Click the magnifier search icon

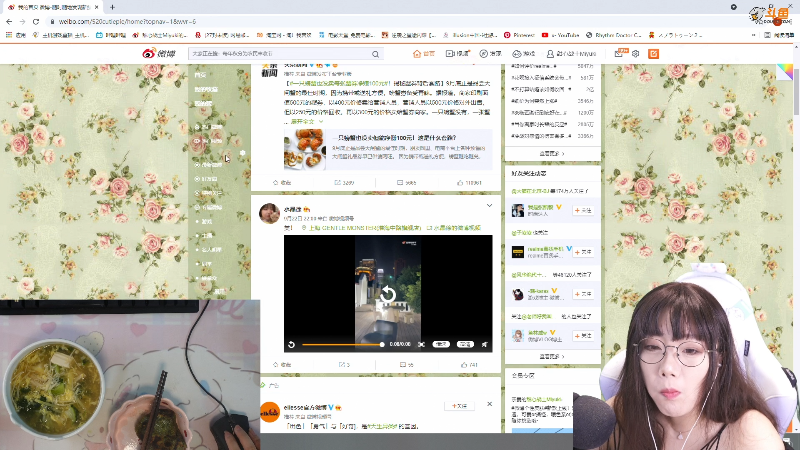[x=375, y=54]
